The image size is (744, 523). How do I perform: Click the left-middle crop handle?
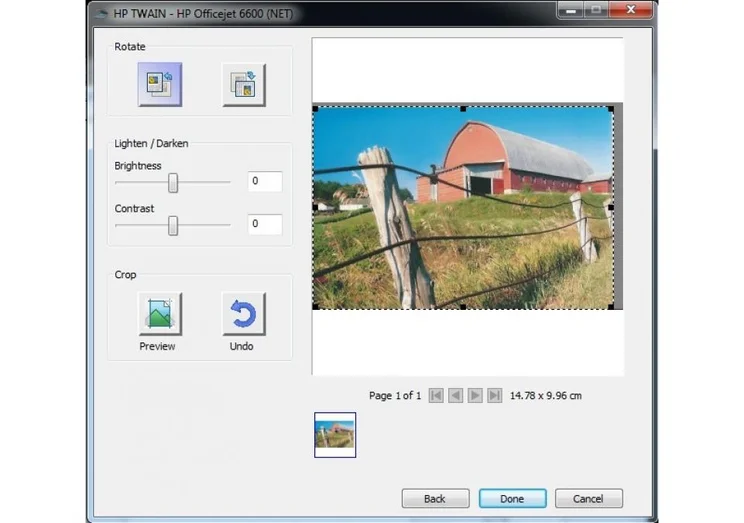click(x=316, y=207)
